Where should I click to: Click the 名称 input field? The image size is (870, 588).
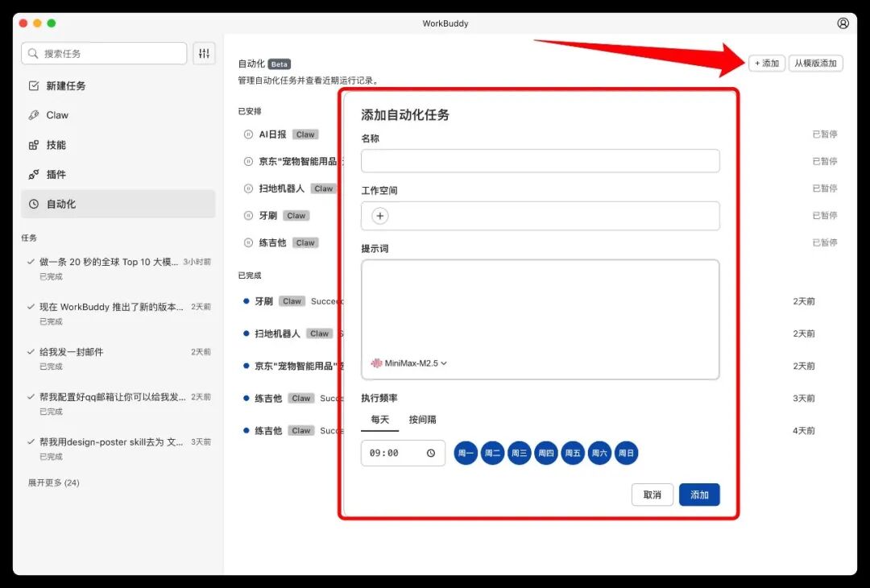[x=541, y=161]
